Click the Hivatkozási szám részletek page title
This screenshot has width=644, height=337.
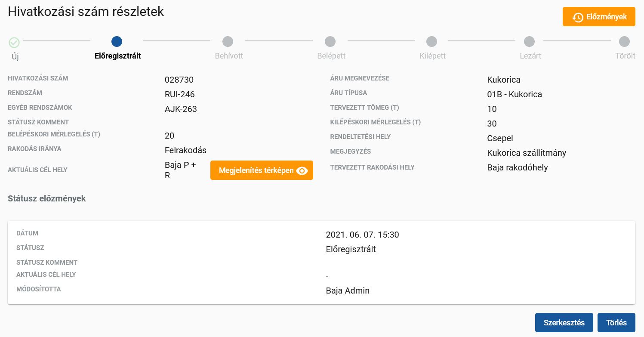pyautogui.click(x=86, y=12)
